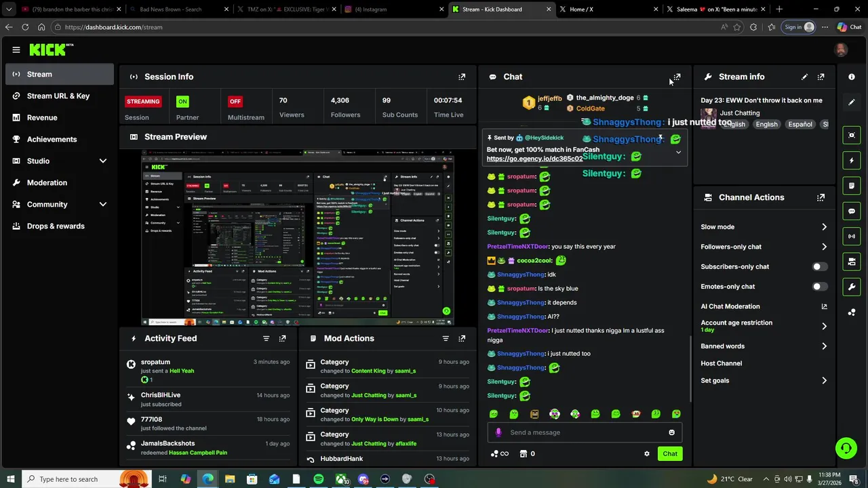This screenshot has height=488, width=868.
Task: Open Moderation in sidebar
Action: (x=60, y=182)
